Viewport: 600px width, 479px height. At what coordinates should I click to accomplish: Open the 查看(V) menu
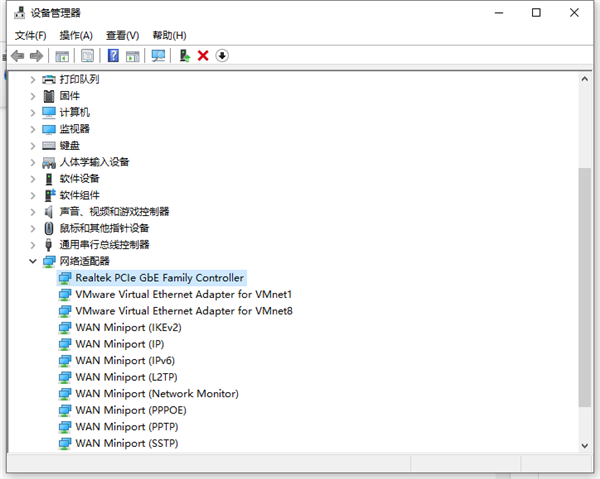[122, 35]
